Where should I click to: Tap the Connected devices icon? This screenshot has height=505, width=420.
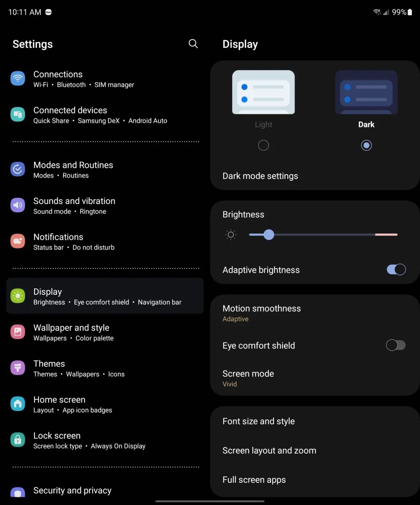[x=18, y=114]
